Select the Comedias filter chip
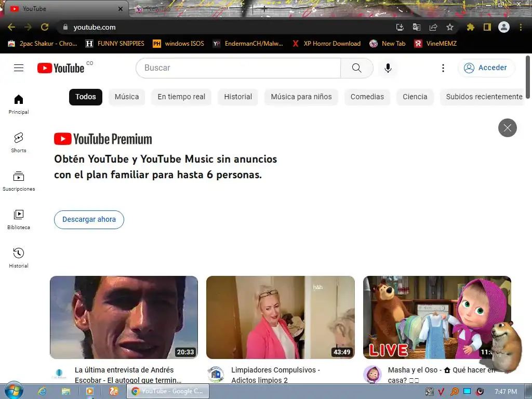The image size is (532, 399). point(367,97)
